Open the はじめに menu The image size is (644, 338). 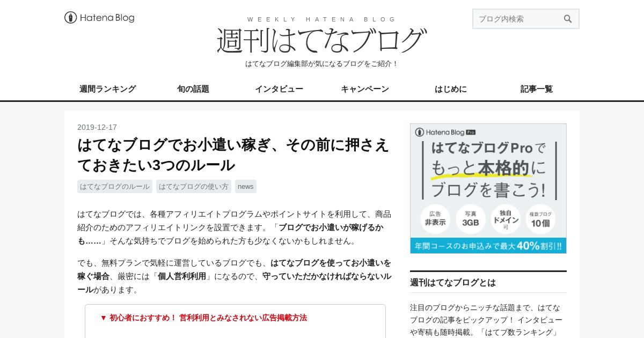[451, 89]
